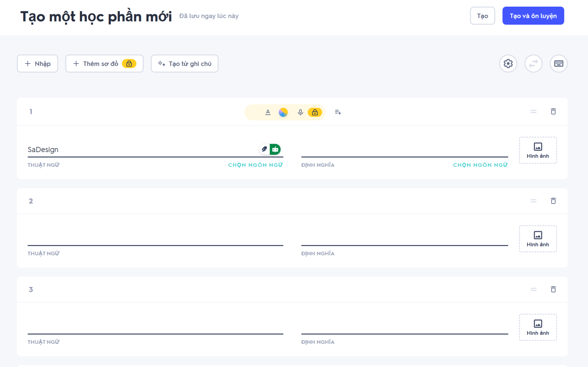
Task: Open CHỌN NGÔN NGỮ for the term field
Action: (x=255, y=165)
